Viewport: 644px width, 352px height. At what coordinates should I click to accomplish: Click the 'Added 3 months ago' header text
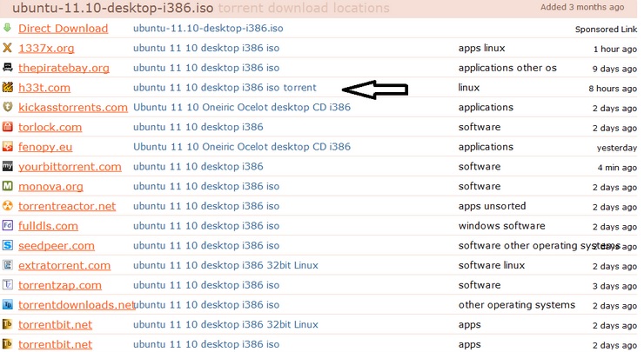pos(582,7)
